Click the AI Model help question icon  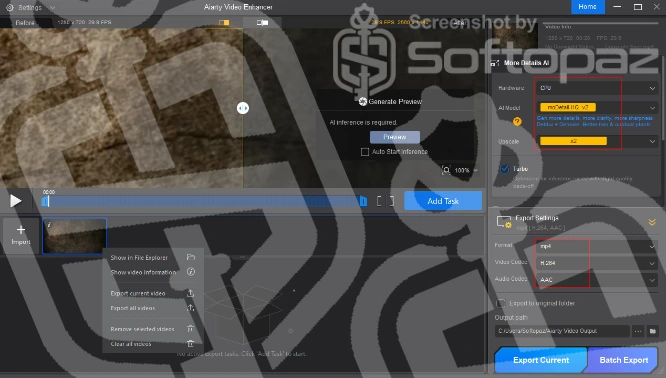(517, 121)
